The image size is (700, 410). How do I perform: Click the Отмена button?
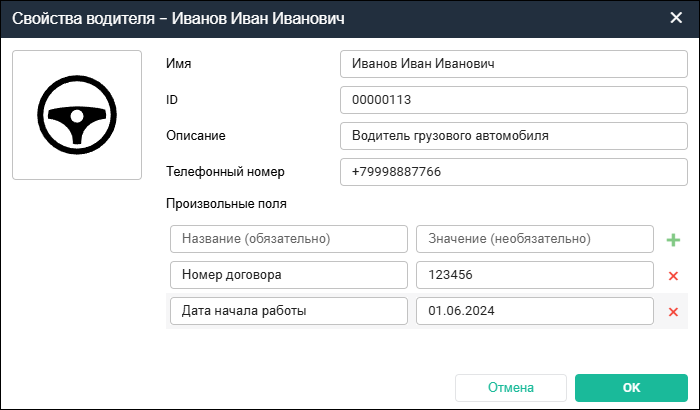[511, 387]
